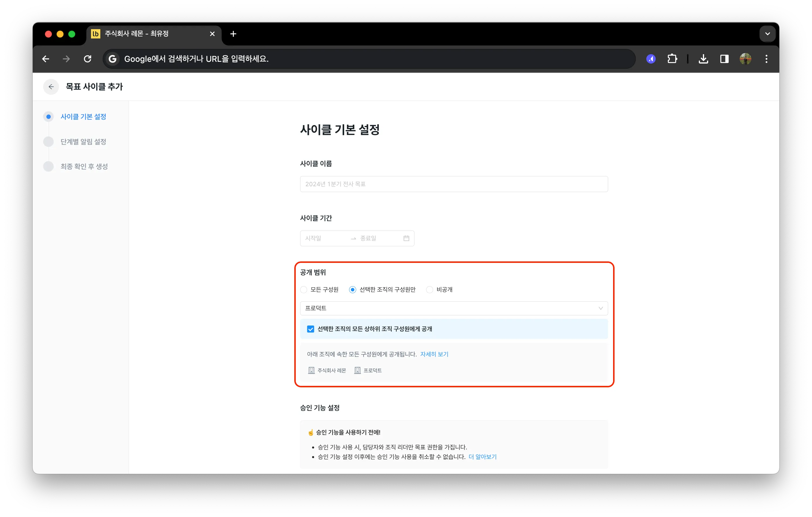Screen dimensions: 812x517
Task: Select the 비공개 radio option
Action: click(x=429, y=289)
